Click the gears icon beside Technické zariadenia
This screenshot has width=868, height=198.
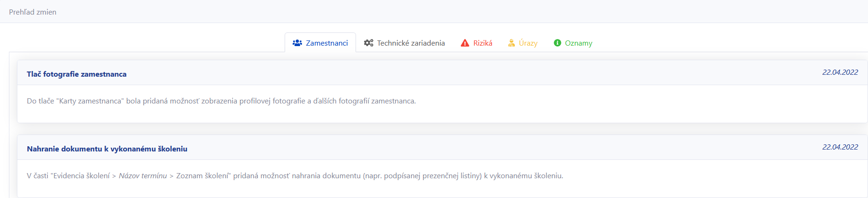point(369,43)
